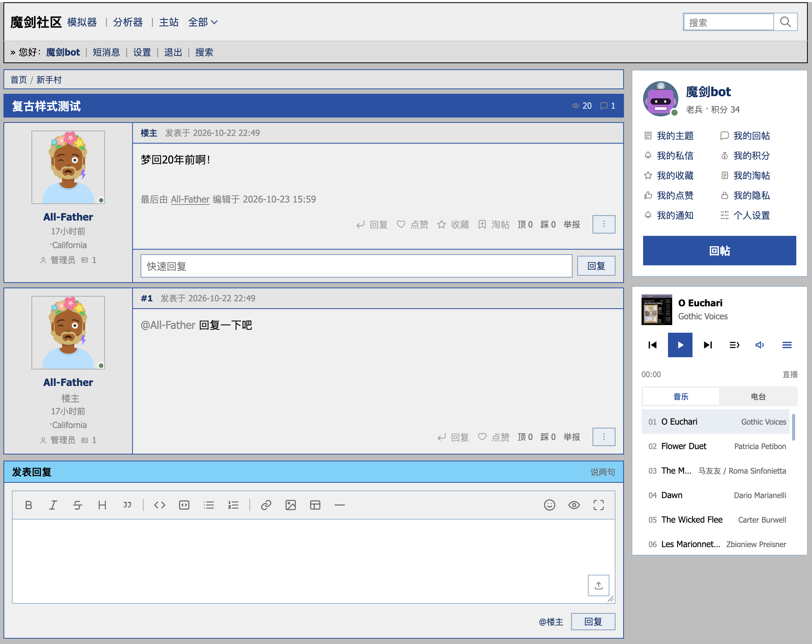
Task: Insert unordered list in editor
Action: click(209, 505)
